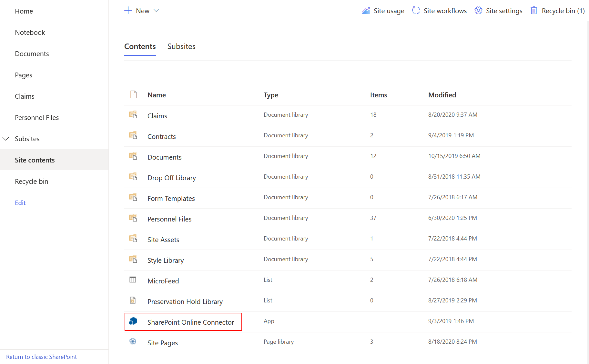Switch to the Subsites tab
Image resolution: width=589 pixels, height=364 pixels.
(181, 46)
